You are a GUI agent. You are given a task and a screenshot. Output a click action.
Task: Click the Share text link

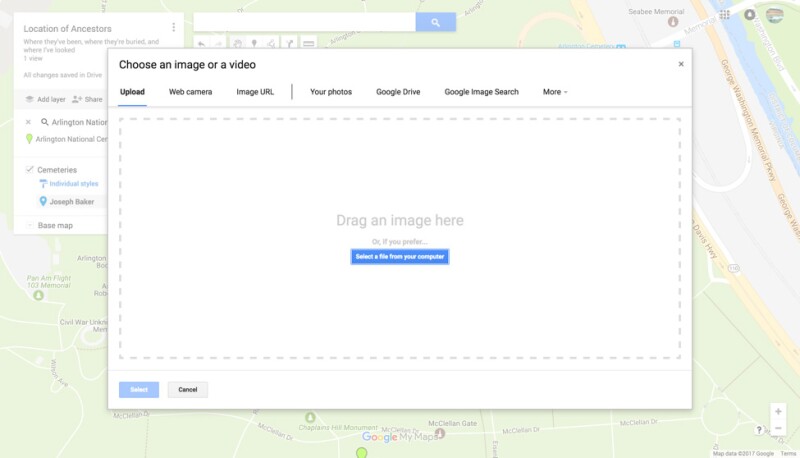click(93, 99)
